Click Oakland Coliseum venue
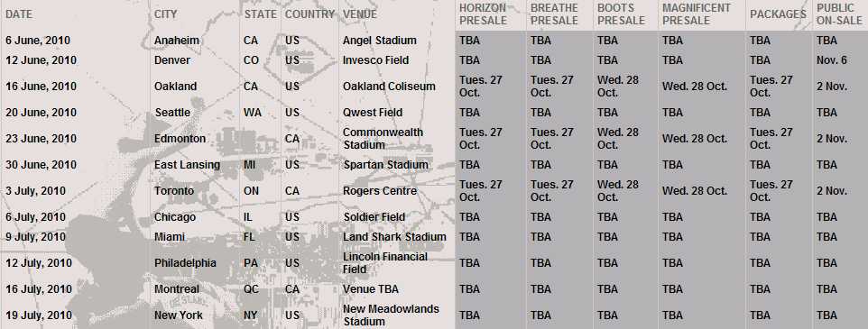868x329 pixels. (x=389, y=87)
